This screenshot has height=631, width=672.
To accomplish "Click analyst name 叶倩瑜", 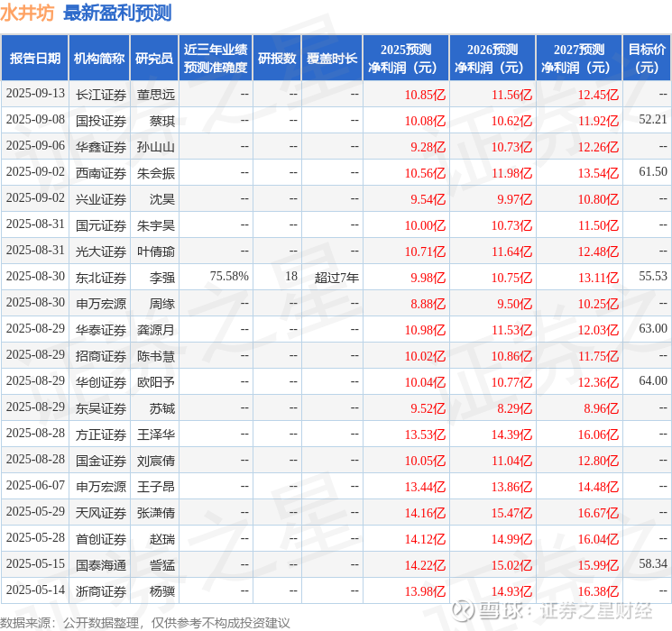I will click(155, 251).
